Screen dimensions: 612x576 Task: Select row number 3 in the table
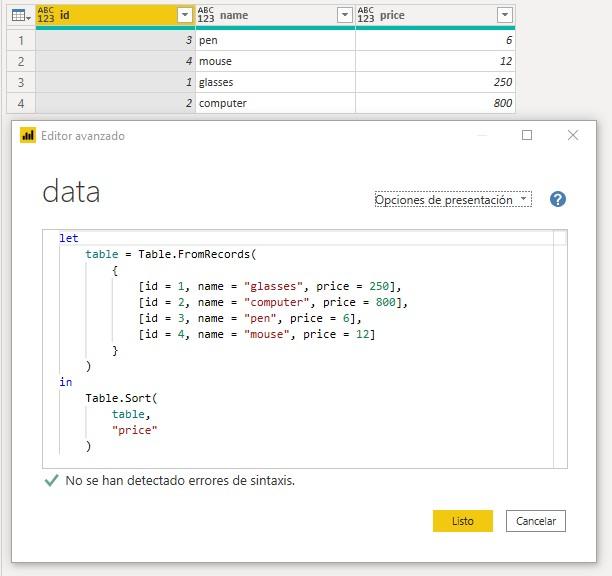(21, 82)
